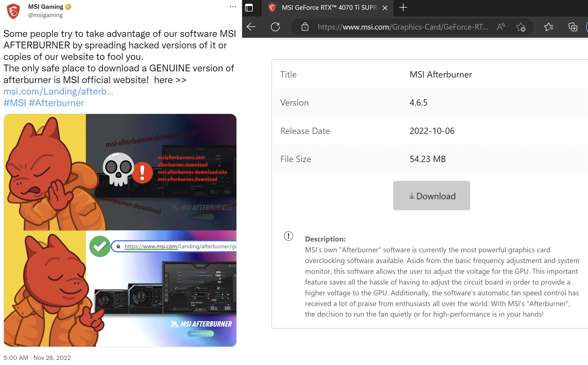View site information lock icon

[x=305, y=27]
